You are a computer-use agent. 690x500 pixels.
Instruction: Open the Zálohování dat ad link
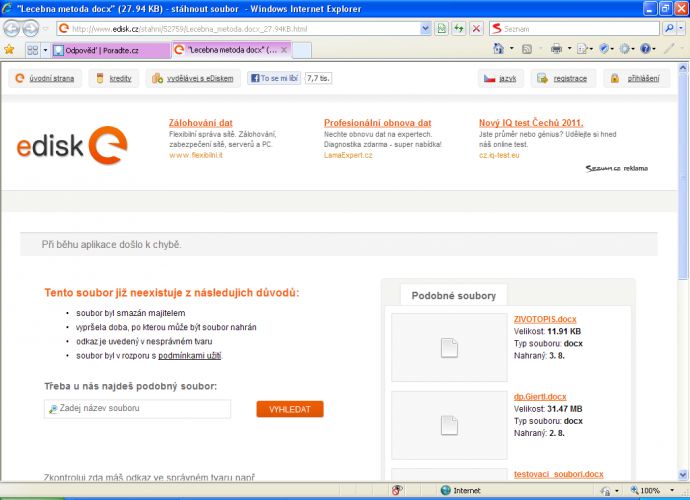coord(201,123)
